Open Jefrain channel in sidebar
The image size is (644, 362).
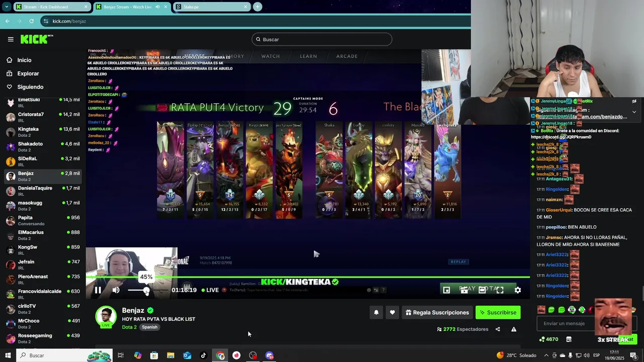click(42, 264)
